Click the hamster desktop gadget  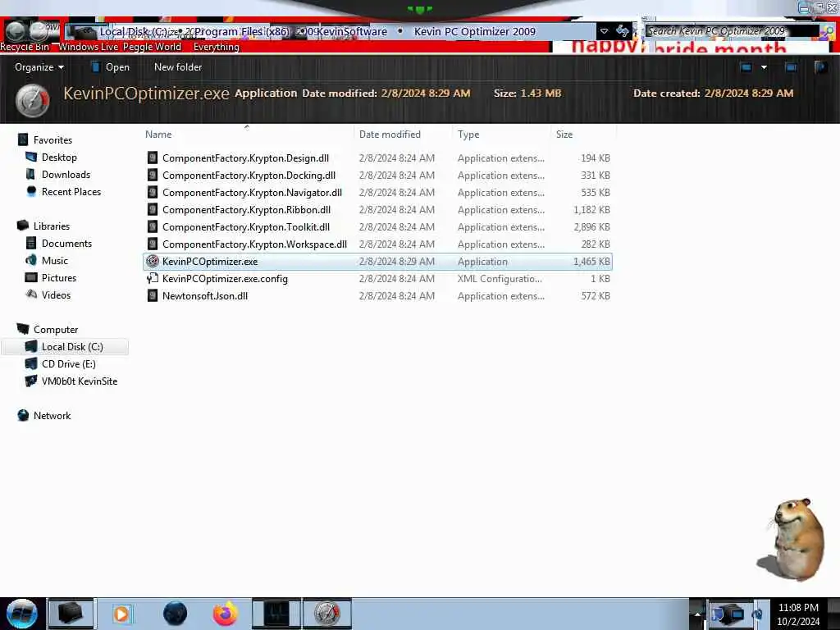[792, 540]
